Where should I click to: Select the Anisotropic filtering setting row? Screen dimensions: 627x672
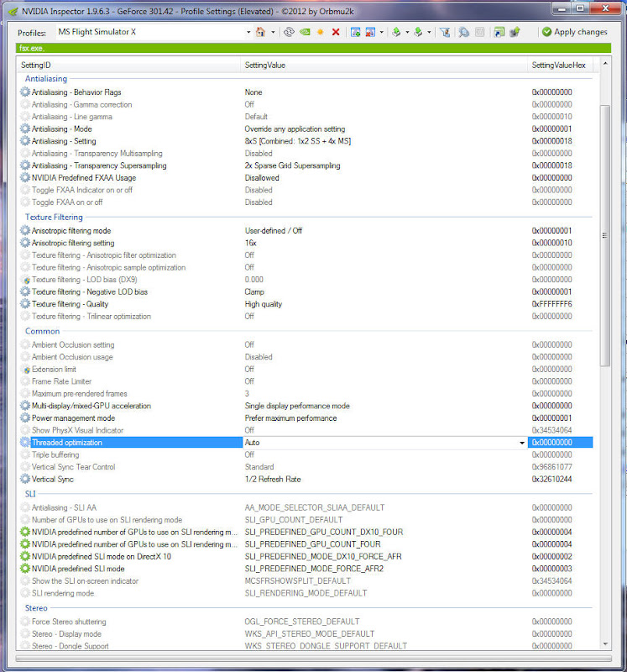click(x=306, y=243)
